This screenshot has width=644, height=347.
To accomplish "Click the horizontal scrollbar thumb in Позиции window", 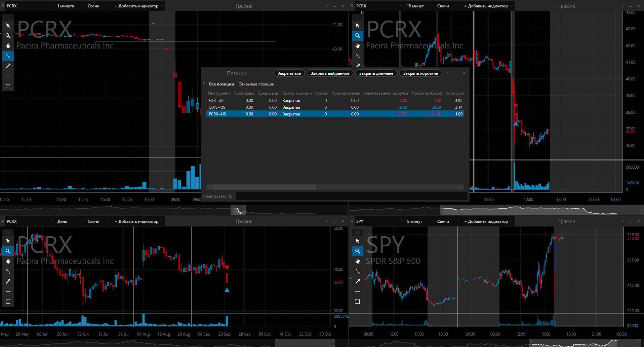I will tap(264, 187).
